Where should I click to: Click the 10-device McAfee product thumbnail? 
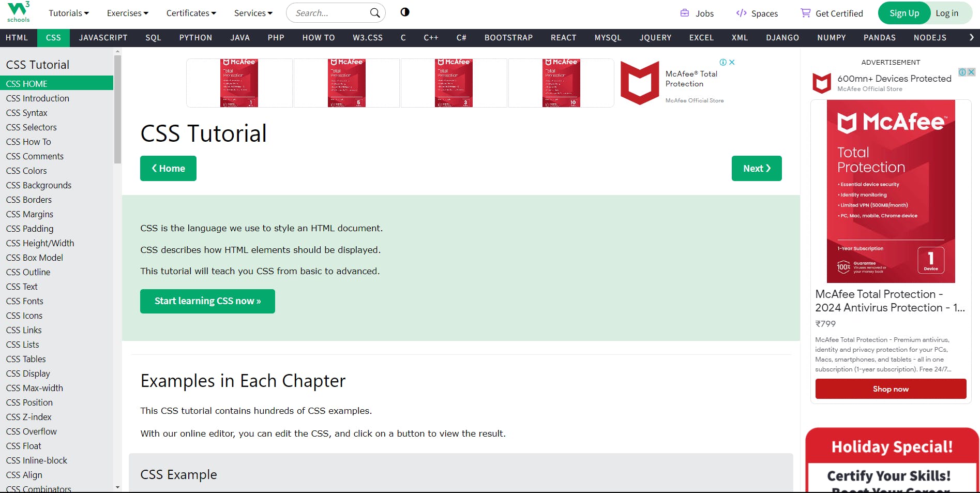(561, 83)
